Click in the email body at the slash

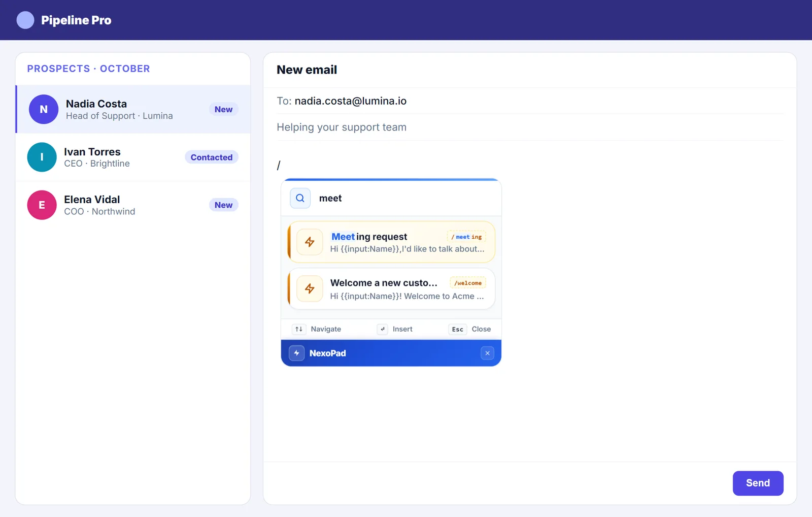tap(279, 165)
